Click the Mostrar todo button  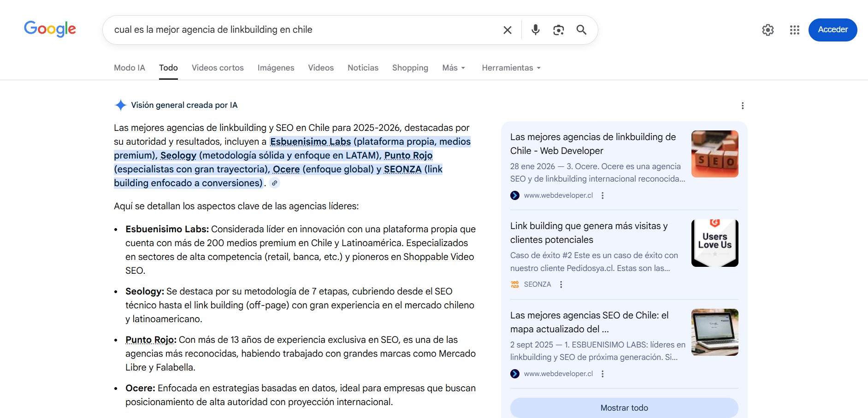point(624,408)
